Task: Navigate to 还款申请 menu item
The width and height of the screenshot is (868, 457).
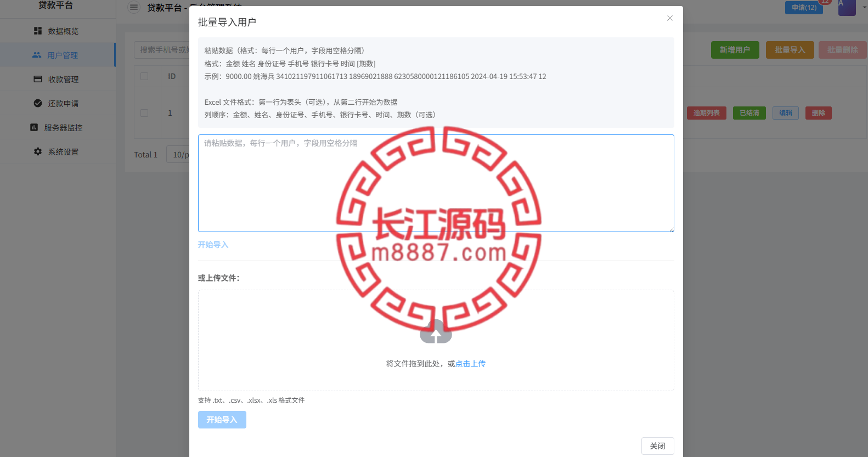Action: 58,103
